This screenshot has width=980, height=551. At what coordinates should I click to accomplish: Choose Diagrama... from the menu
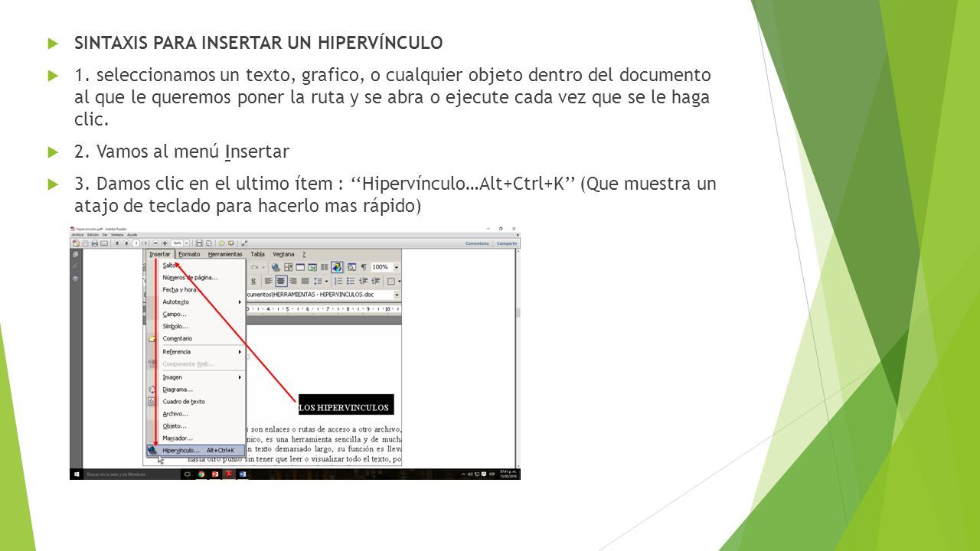pos(195,389)
